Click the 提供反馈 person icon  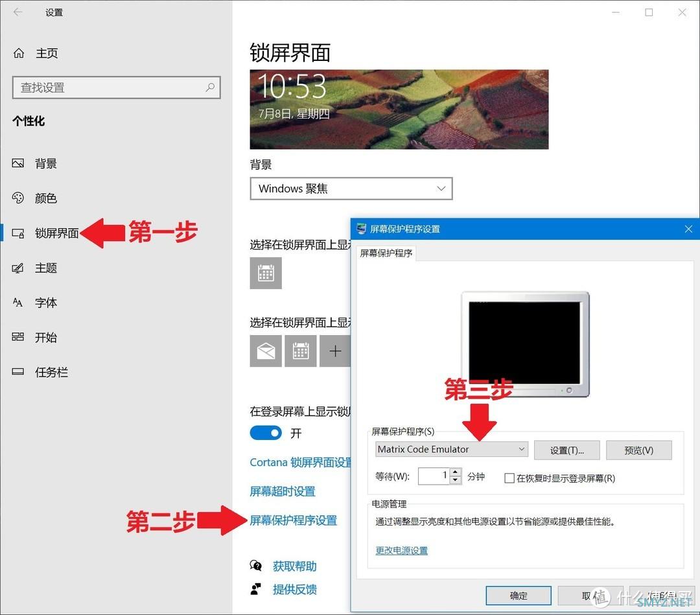[256, 589]
